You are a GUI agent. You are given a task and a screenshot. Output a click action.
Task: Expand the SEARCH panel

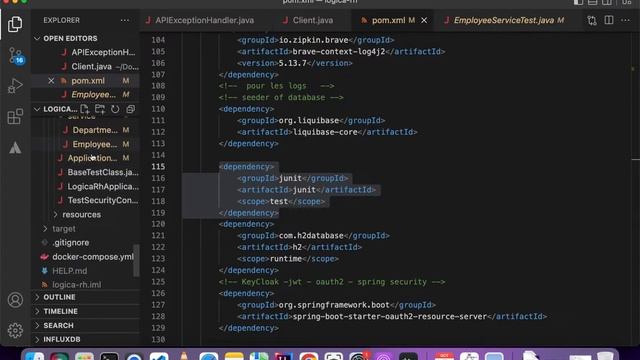point(58,325)
